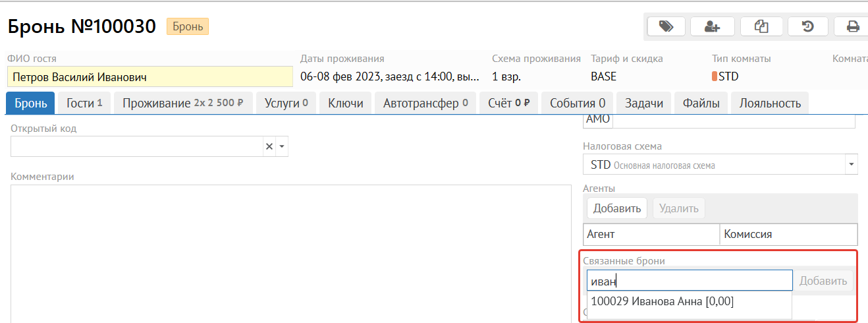This screenshot has height=323, width=868.
Task: Click the Агент column header
Action: point(651,234)
